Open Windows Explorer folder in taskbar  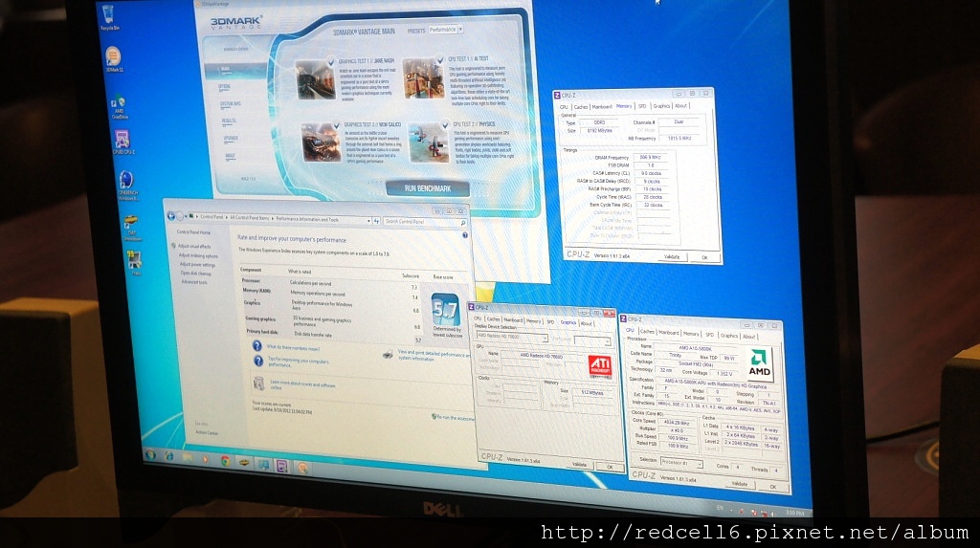click(x=188, y=458)
